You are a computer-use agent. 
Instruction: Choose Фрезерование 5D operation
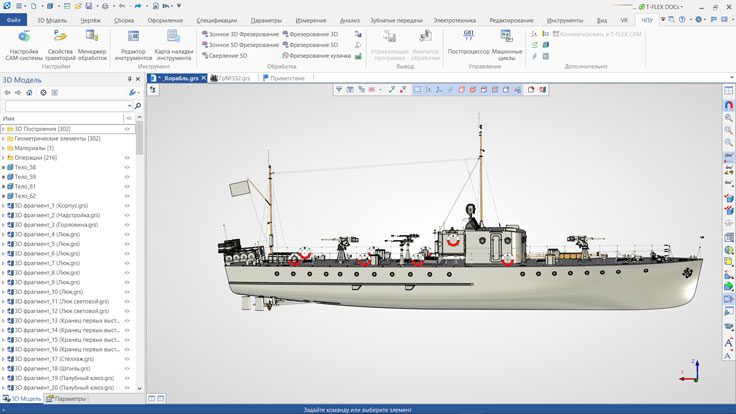pyautogui.click(x=310, y=45)
